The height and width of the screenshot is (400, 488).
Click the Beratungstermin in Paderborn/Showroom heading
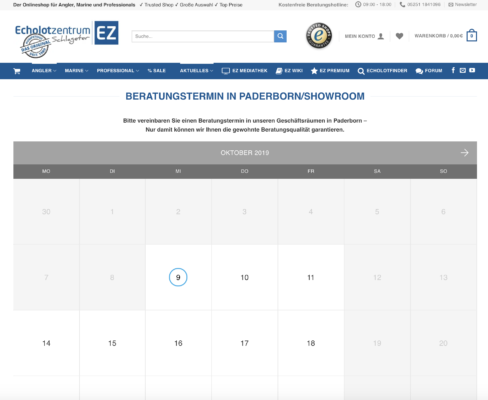(x=245, y=96)
